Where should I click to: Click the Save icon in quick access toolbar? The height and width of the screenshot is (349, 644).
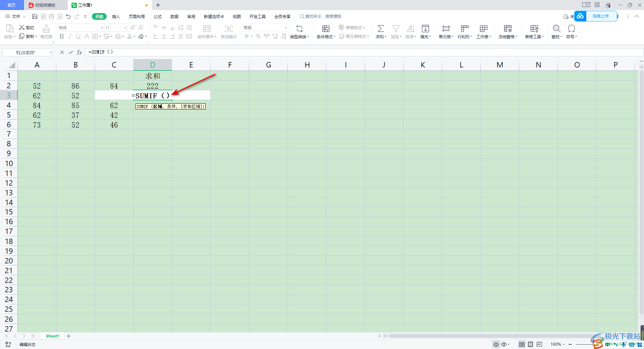[35, 16]
